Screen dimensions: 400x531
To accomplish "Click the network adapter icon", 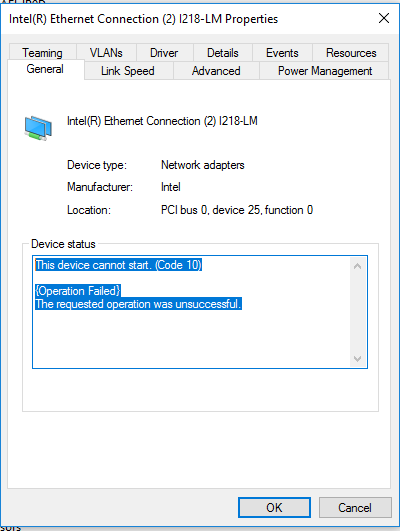I will pos(38,128).
